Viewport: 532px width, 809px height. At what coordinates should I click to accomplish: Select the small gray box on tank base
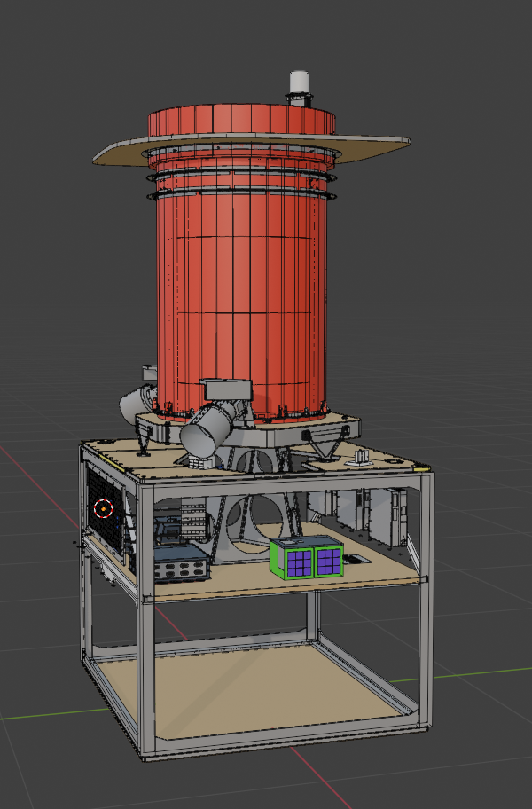[x=228, y=388]
